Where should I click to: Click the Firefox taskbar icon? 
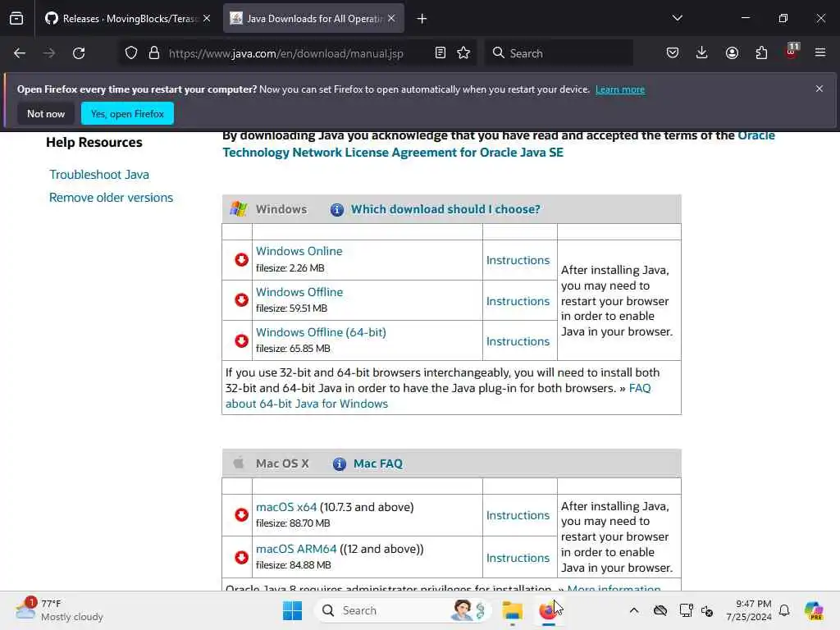pos(547,610)
